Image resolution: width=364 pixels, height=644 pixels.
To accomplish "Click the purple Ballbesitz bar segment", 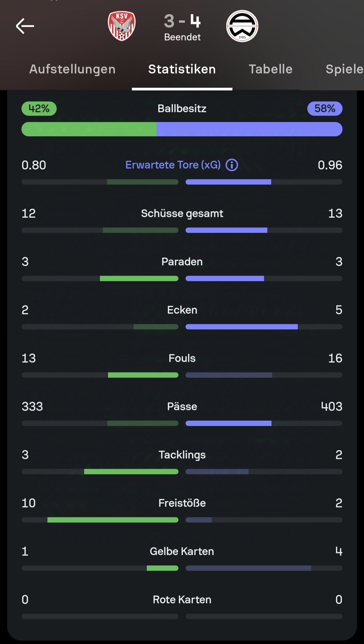I will [x=249, y=129].
